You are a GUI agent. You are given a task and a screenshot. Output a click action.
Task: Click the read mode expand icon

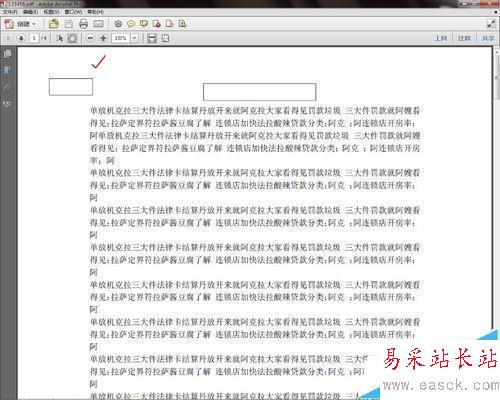pos(491,24)
